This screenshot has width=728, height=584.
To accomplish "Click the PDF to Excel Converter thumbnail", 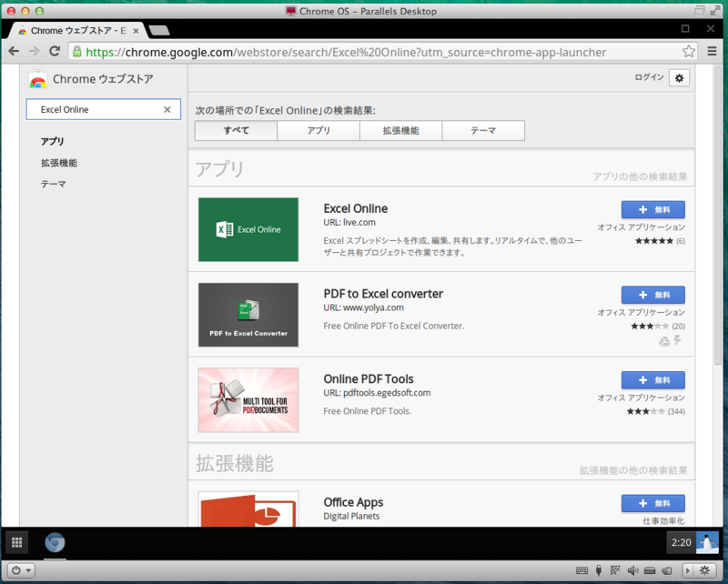I will pos(248,315).
